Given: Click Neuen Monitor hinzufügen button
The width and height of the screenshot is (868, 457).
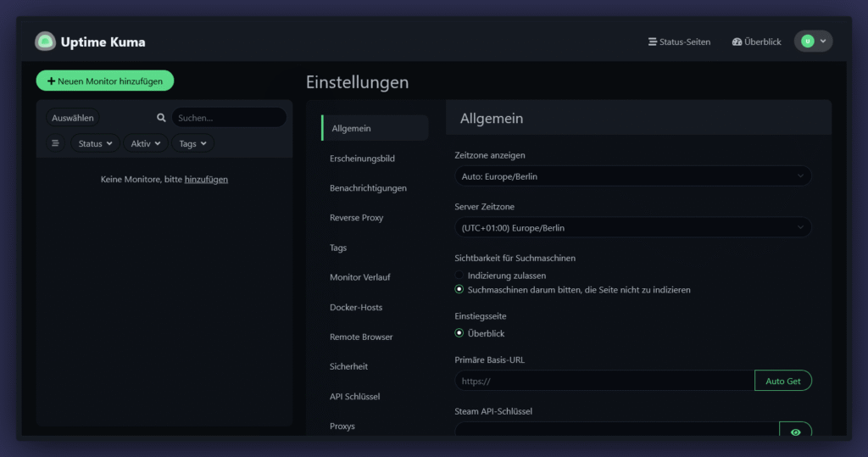Looking at the screenshot, I should point(105,81).
